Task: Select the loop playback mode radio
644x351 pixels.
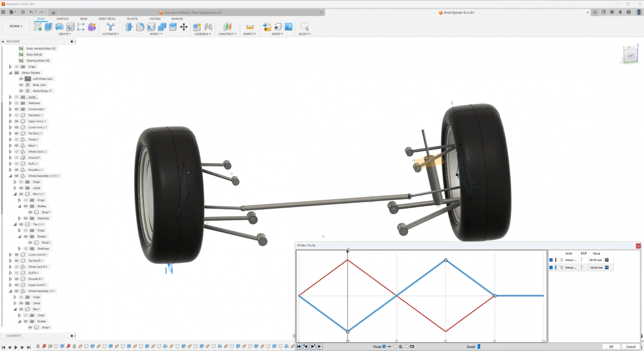Action: pyautogui.click(x=406, y=346)
